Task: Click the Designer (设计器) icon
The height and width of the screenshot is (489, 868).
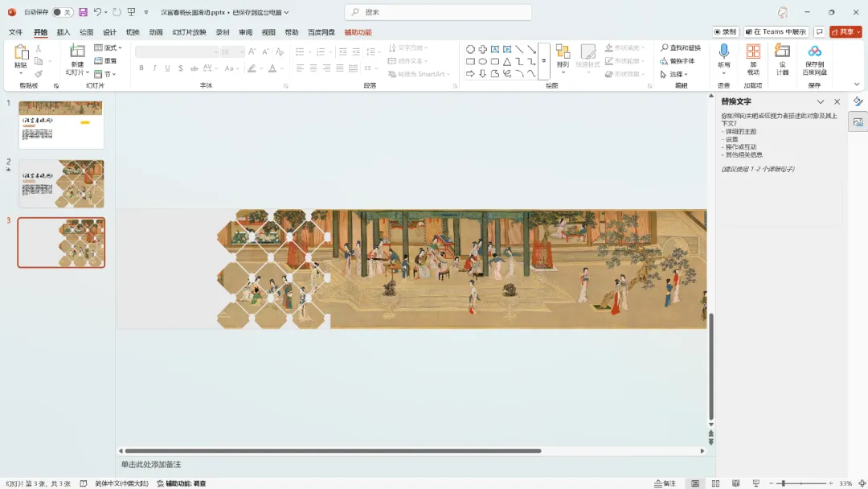Action: click(x=782, y=51)
